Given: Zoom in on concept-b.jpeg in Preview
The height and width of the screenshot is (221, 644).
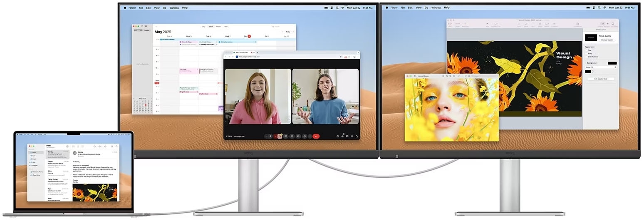Looking at the screenshot, I should [450, 76].
